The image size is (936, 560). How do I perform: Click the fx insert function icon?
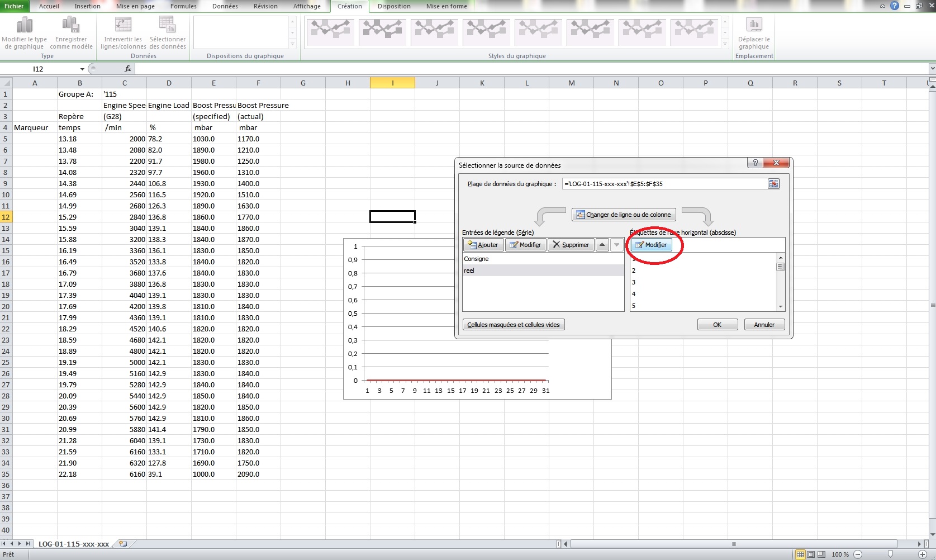coord(128,69)
